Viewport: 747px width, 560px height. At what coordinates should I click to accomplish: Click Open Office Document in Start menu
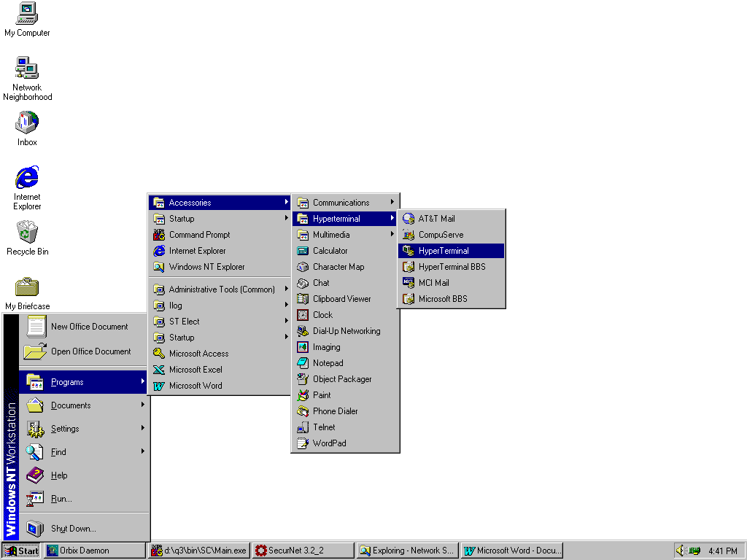point(84,351)
